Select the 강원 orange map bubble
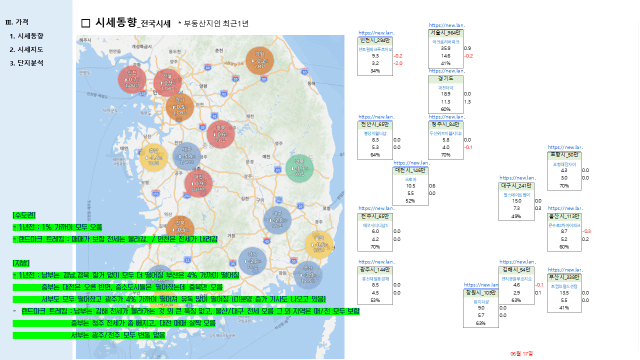The width and height of the screenshot is (640, 360). tap(260, 60)
